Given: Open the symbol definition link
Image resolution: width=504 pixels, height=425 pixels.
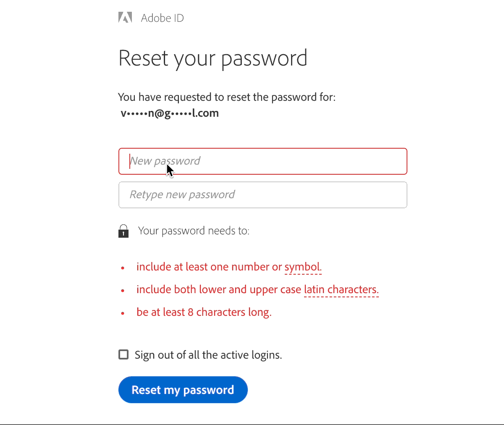Looking at the screenshot, I should tap(302, 267).
